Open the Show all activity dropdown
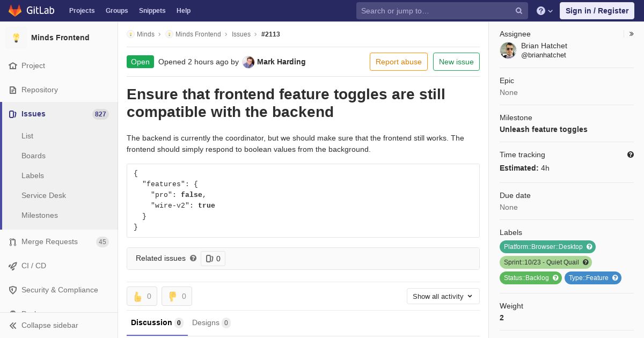The image size is (644, 338). pyautogui.click(x=443, y=296)
